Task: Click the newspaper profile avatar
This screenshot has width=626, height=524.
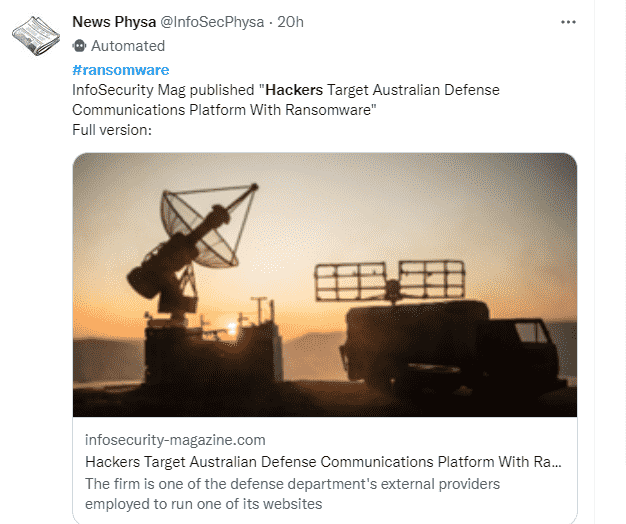Action: (x=36, y=36)
